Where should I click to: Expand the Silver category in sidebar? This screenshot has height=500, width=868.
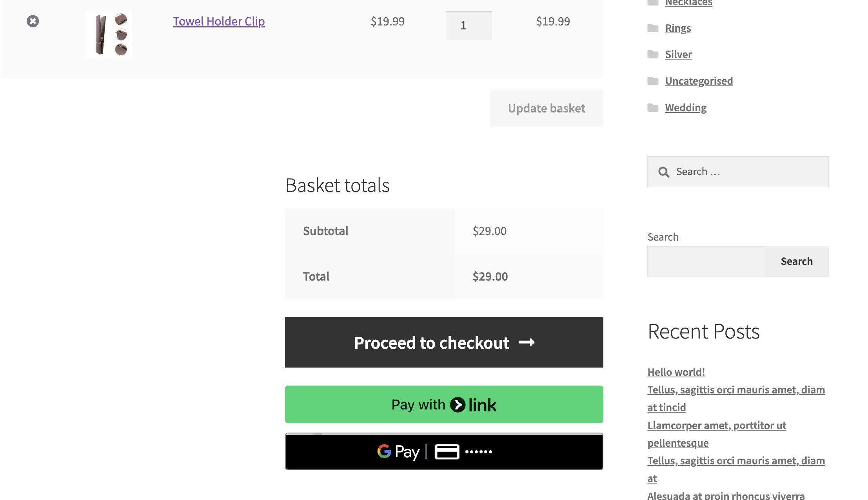pyautogui.click(x=679, y=54)
